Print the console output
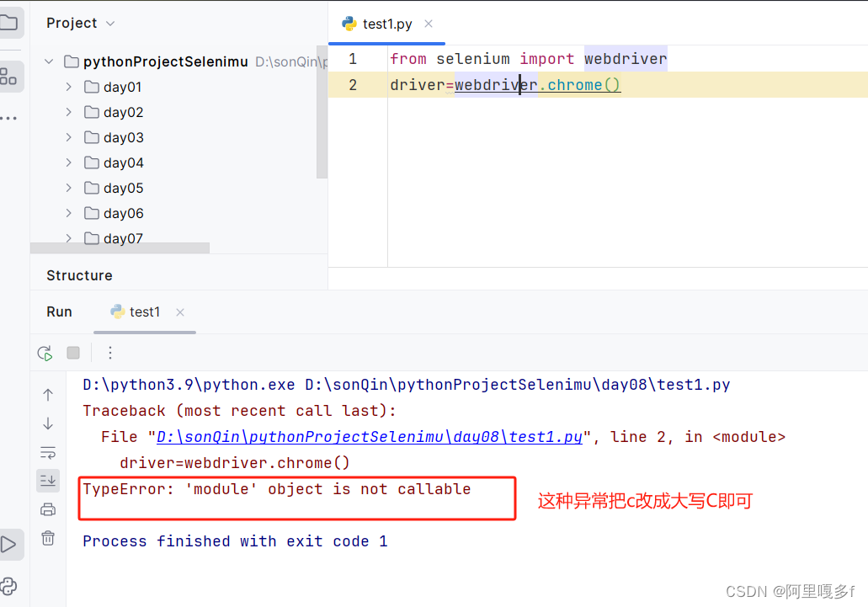The height and width of the screenshot is (607, 868). (x=48, y=509)
